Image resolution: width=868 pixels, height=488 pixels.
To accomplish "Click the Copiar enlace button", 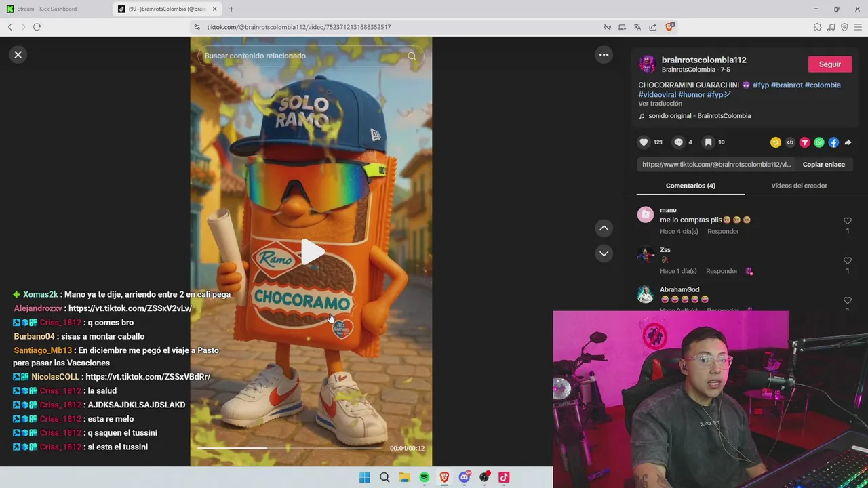I will (823, 165).
